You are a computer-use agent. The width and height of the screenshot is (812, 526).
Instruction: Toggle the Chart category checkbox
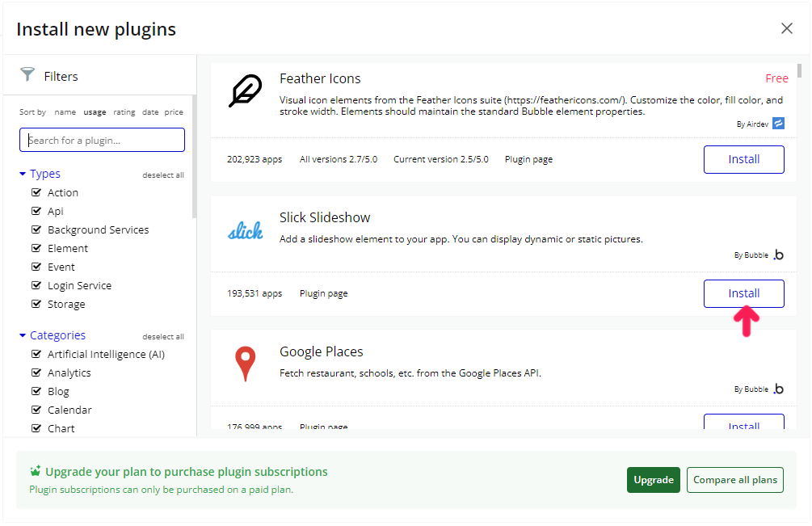(36, 429)
